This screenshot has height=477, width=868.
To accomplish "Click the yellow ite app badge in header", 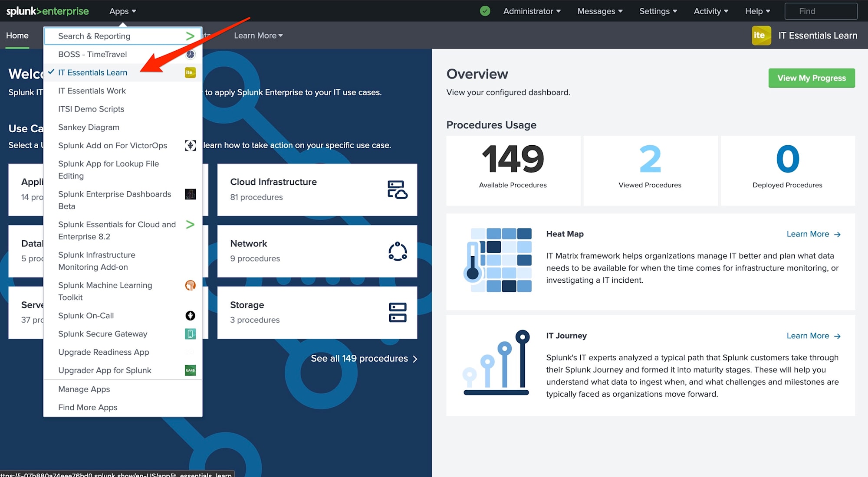I will pos(761,36).
